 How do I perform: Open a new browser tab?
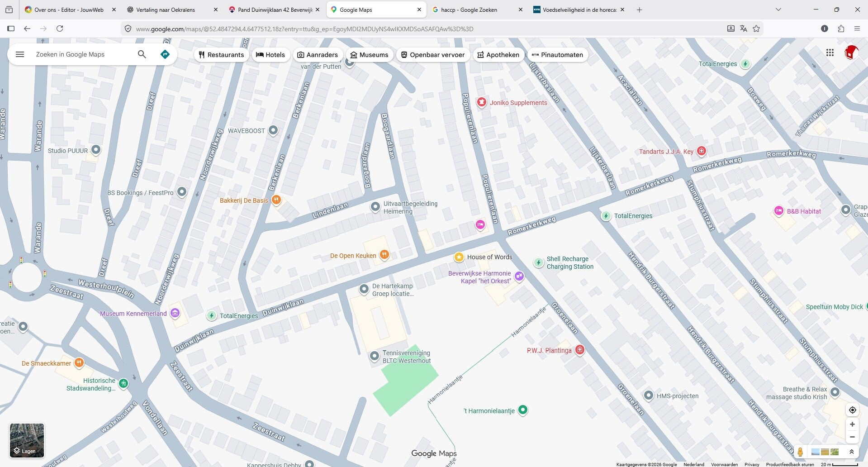pos(639,10)
